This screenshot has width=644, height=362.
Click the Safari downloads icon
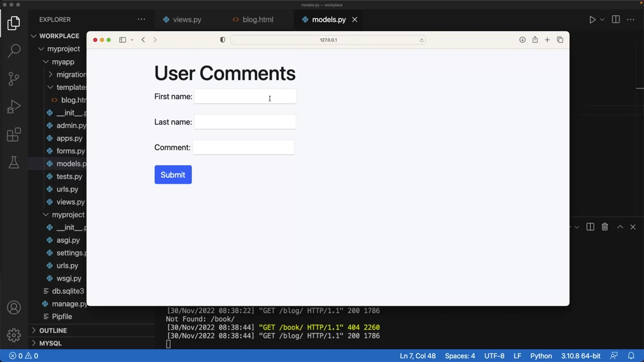click(x=522, y=40)
